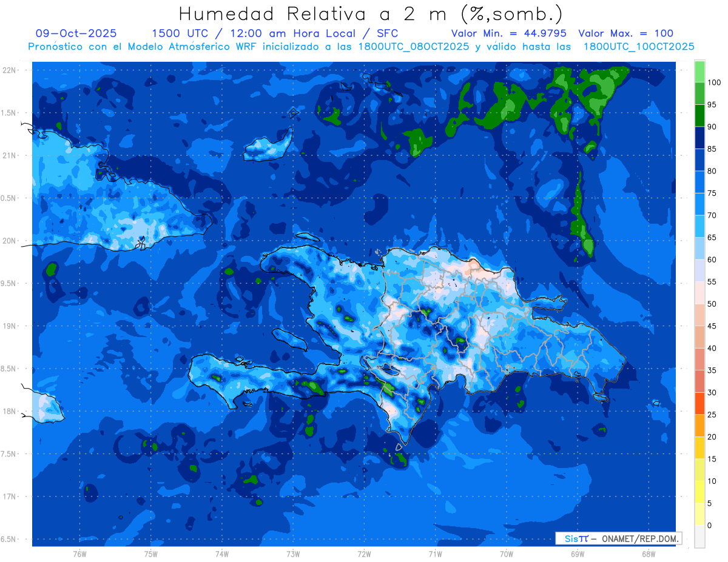The image size is (728, 562).
Task: Click the longitude label '68W'
Action: (x=648, y=554)
